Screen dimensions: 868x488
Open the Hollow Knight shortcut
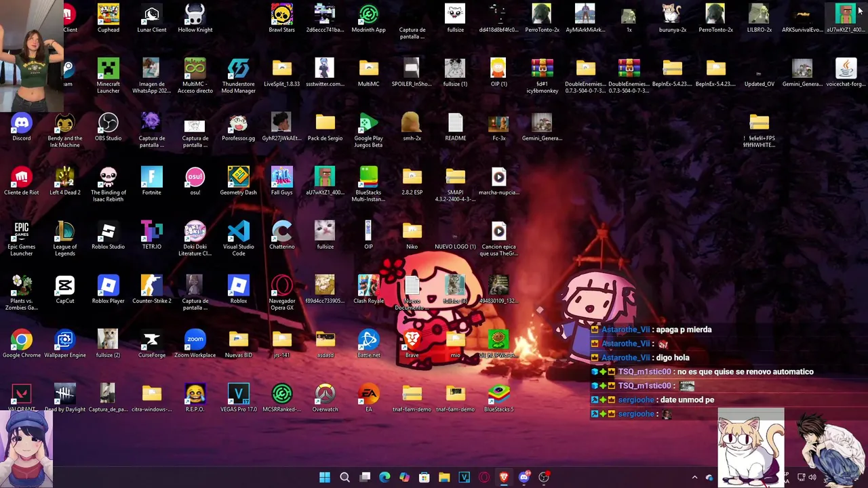[195, 18]
